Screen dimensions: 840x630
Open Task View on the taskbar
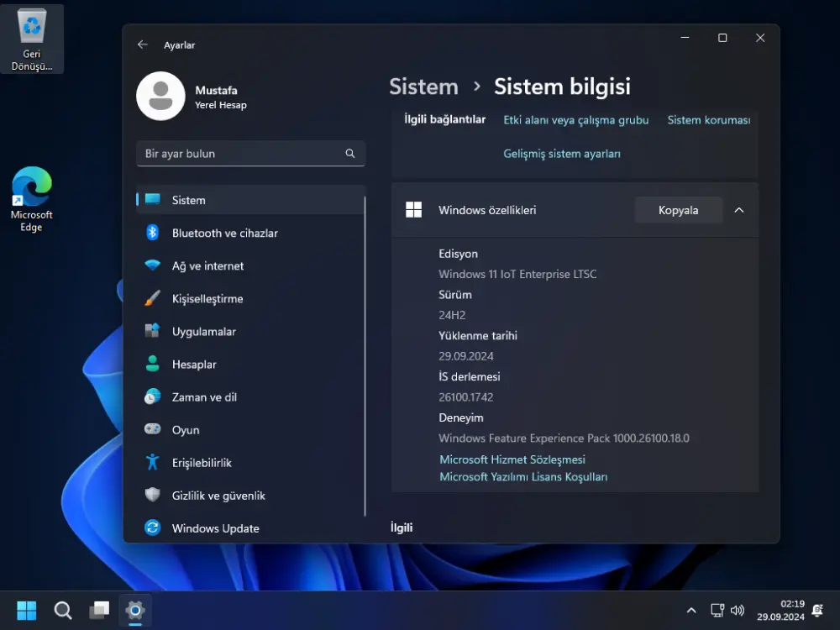(99, 610)
